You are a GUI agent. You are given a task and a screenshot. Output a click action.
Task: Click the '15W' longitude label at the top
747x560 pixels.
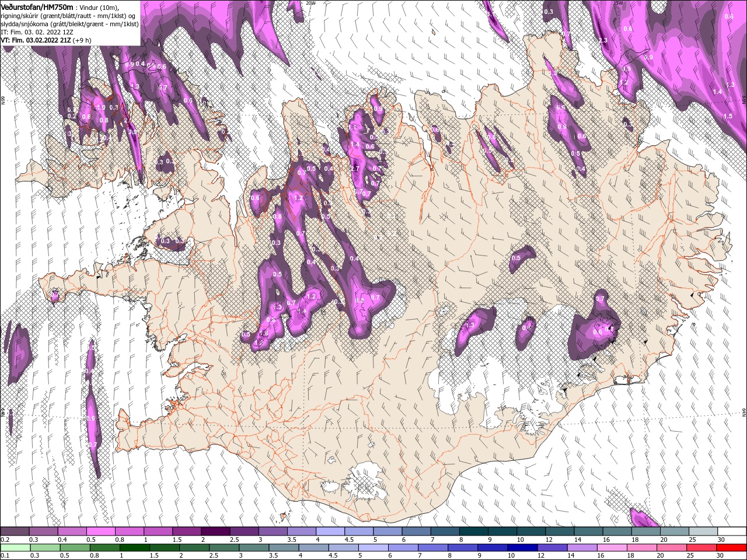618,3
